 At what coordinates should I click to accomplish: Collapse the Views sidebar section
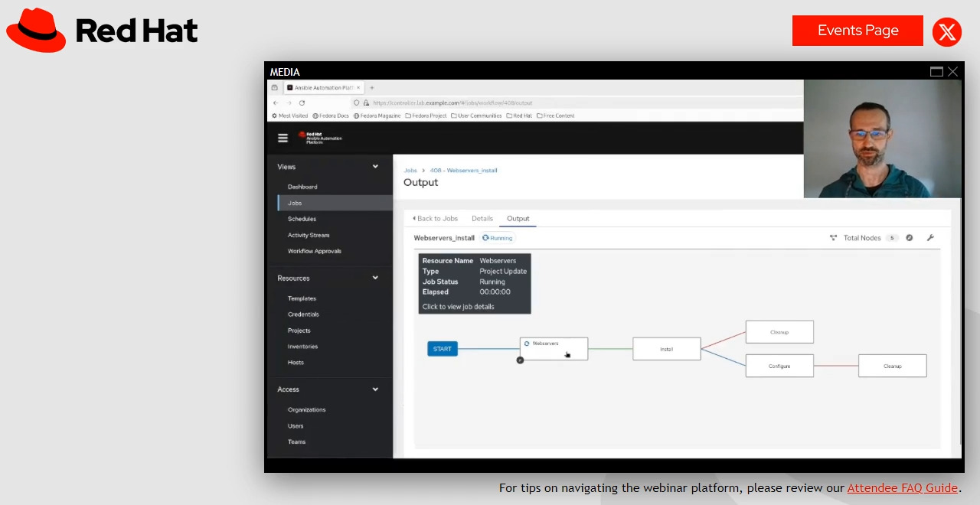click(x=375, y=167)
